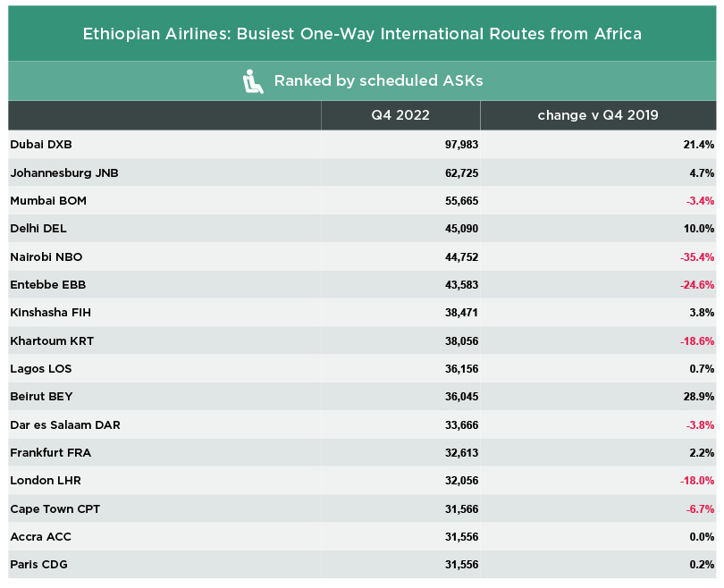Select Delhi DEL in the route list
The height and width of the screenshot is (588, 724).
click(x=38, y=229)
